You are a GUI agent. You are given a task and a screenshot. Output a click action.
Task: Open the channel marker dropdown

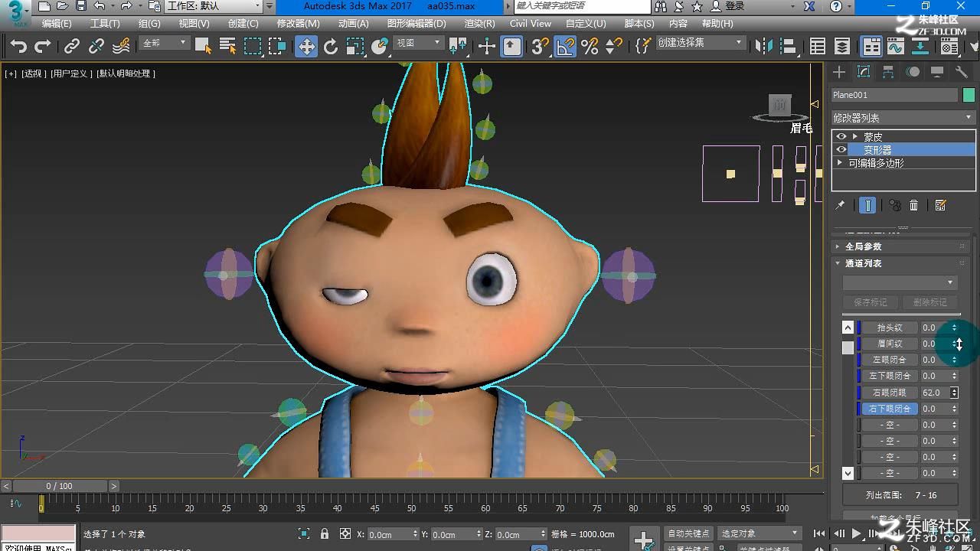point(900,283)
